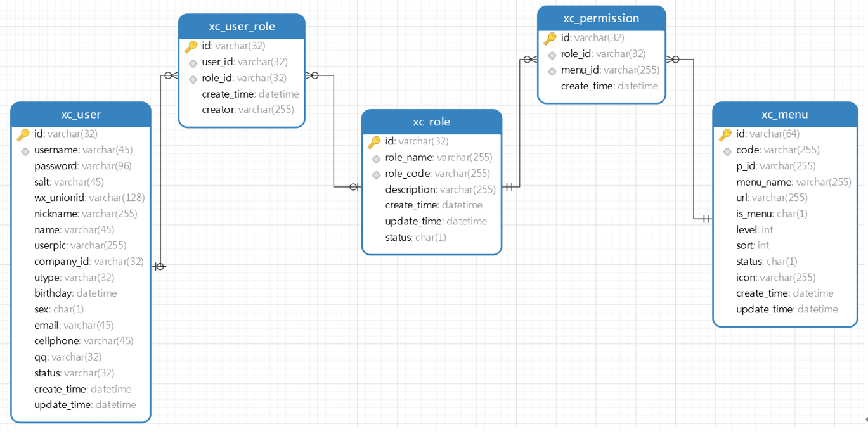Screen dimensions: 868x436
Task: Click the diamond icon next to username
Action: click(25, 151)
